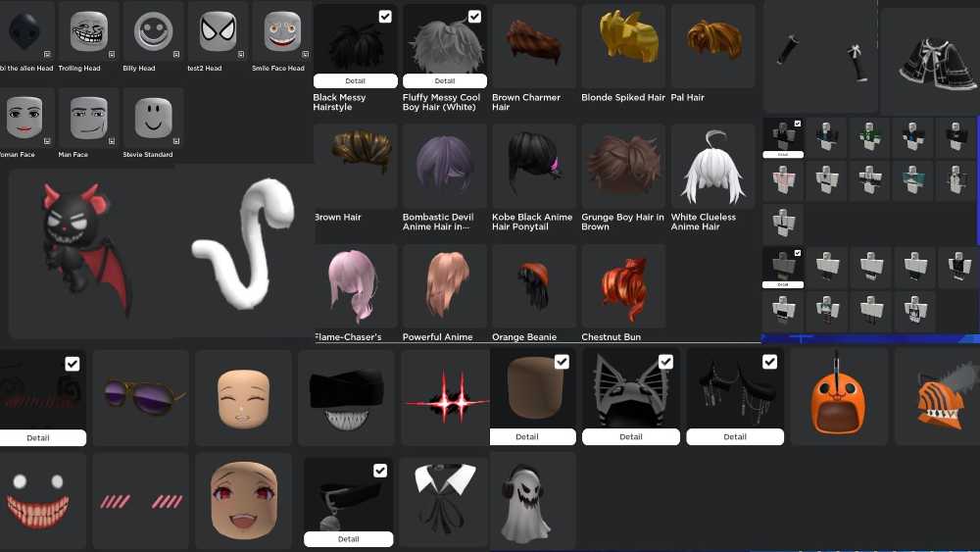Screen dimensions: 980x552
Task: Open Detail for Fluffy Messy Cool Boy Hair
Action: (444, 80)
